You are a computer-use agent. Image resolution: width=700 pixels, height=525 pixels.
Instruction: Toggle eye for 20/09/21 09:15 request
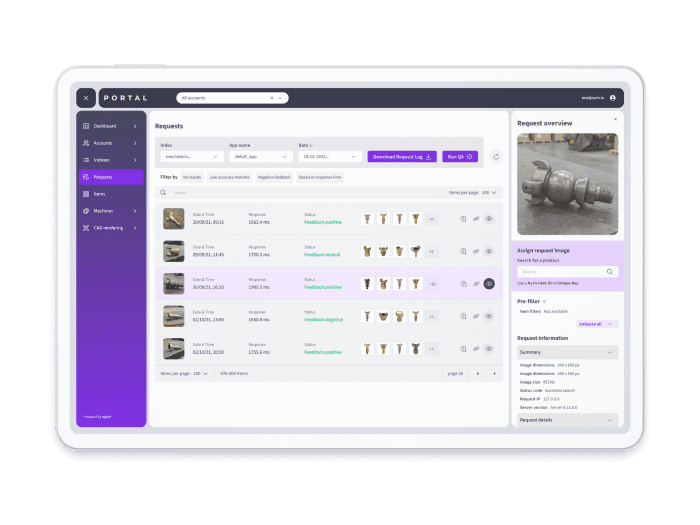coord(489,219)
